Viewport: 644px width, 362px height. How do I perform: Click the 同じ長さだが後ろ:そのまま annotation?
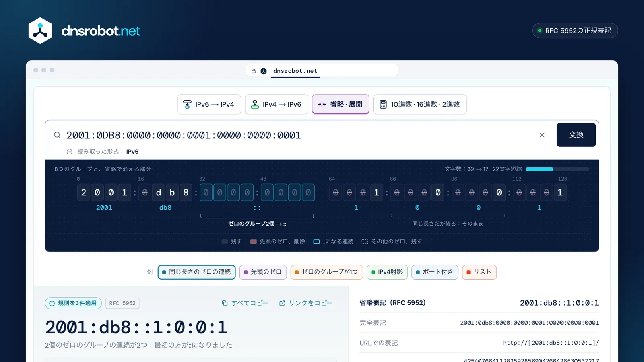[x=448, y=224]
